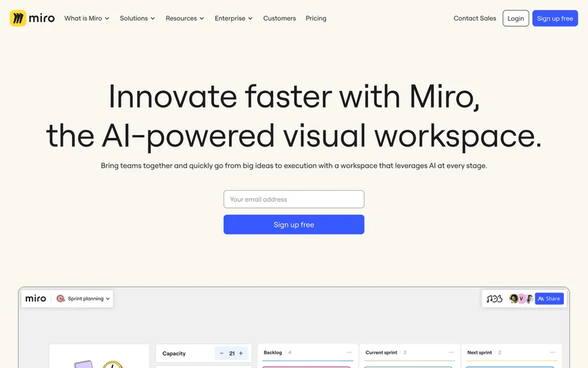Increase Capacity with the plus button
Screen dimensions: 588x368
[x=241, y=353]
